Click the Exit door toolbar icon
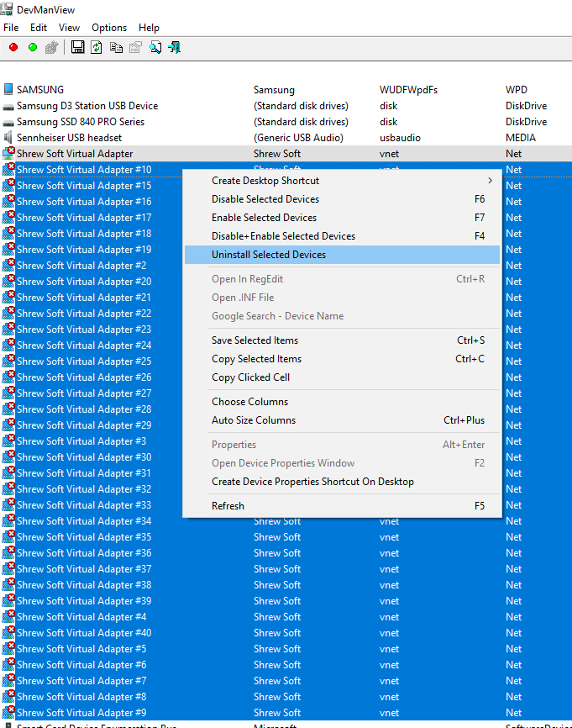572x728 pixels. coord(175,47)
